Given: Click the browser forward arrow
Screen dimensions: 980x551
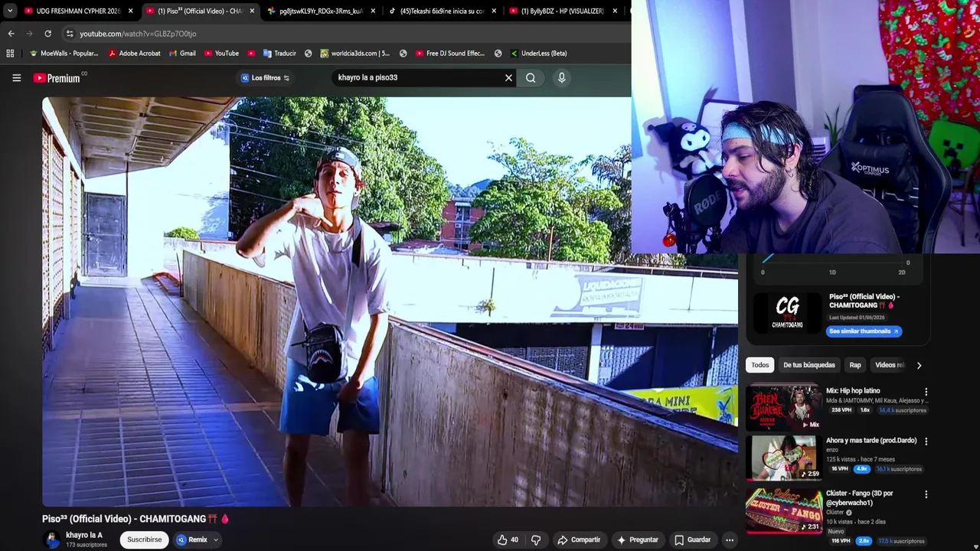Looking at the screenshot, I should tap(29, 34).
